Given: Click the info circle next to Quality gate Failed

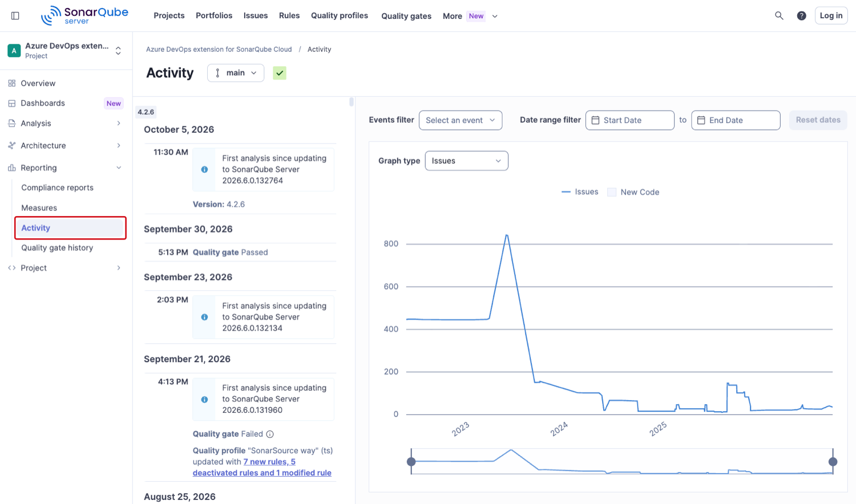Looking at the screenshot, I should tap(270, 434).
